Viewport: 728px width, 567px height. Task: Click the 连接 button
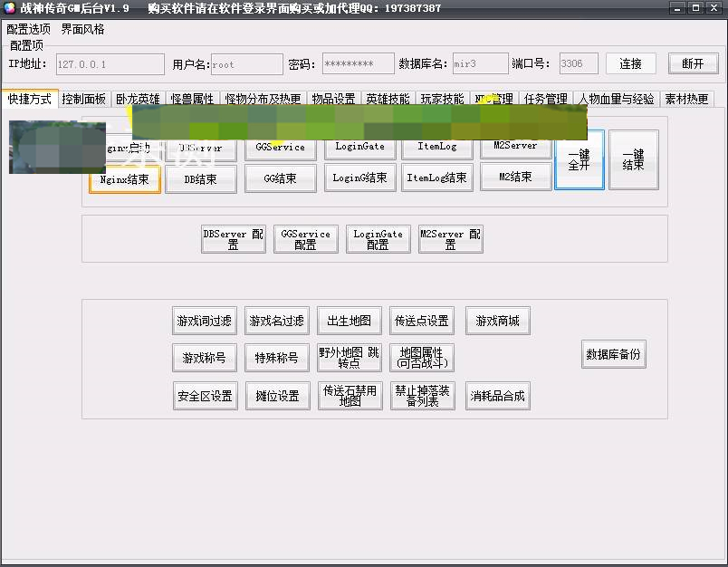(631, 64)
